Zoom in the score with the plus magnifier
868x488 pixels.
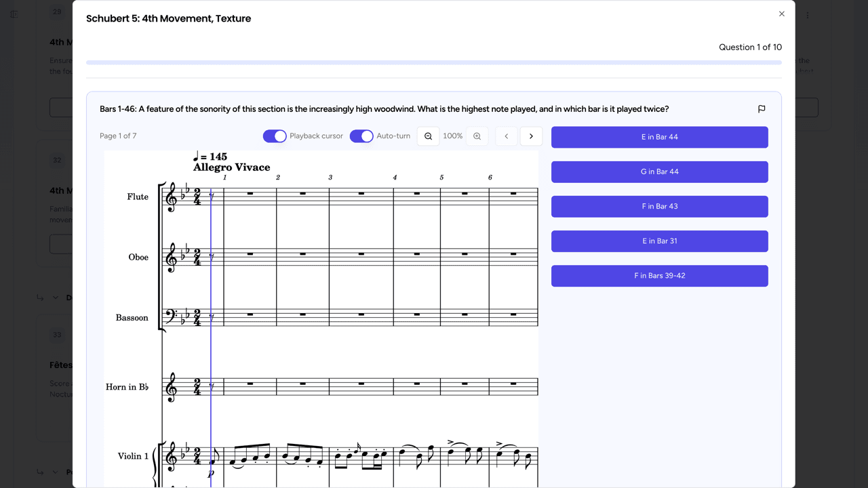[x=477, y=136]
